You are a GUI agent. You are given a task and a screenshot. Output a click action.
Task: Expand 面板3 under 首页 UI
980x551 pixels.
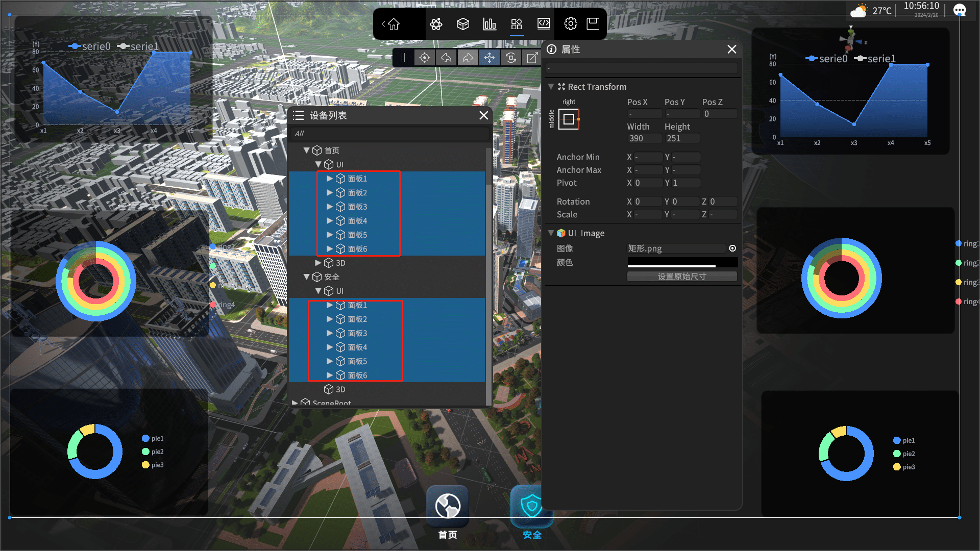[x=330, y=207]
